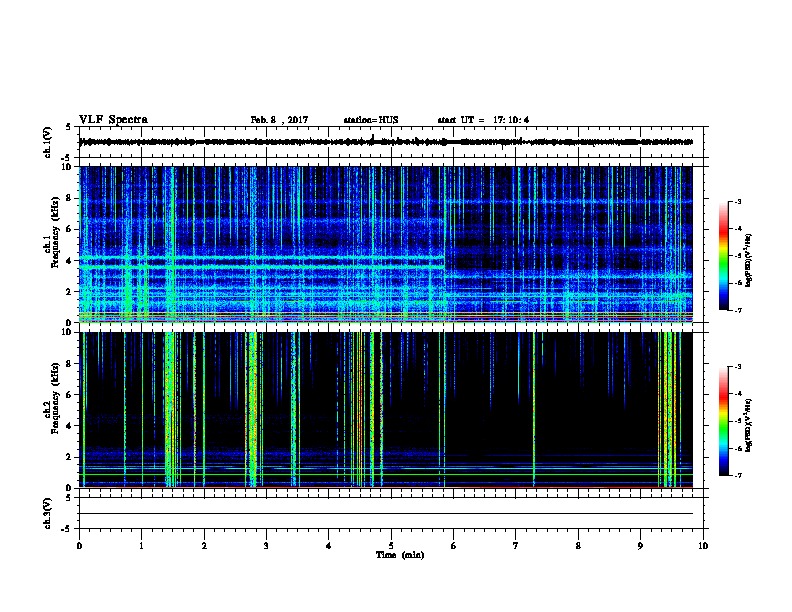792x612 pixels.
Task: Click the "-3" tick on ch.2 color bar
Action: click(737, 367)
